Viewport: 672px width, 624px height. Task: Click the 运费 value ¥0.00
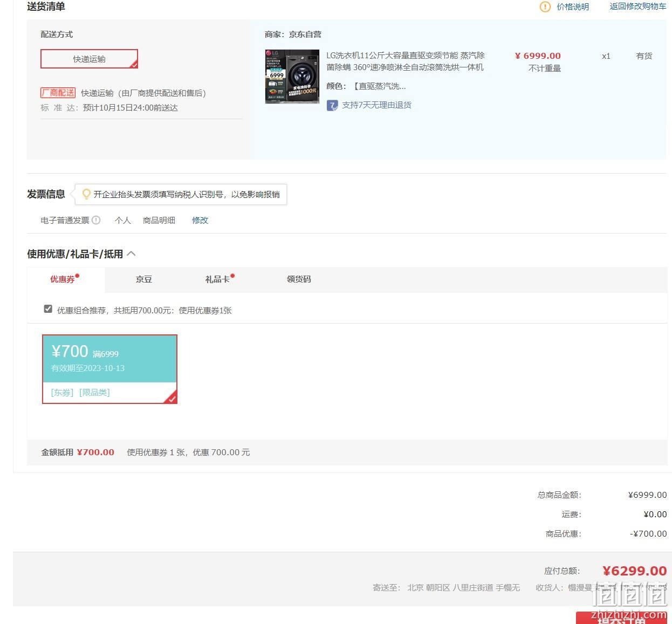pos(655,515)
